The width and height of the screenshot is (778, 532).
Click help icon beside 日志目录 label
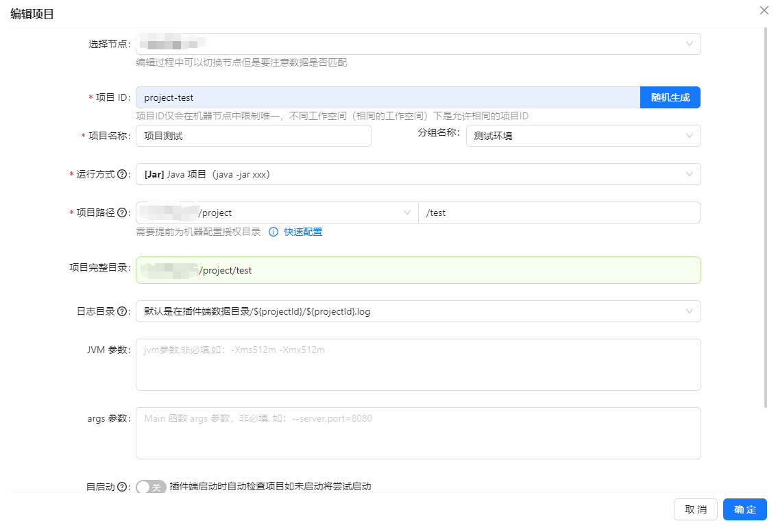(122, 312)
